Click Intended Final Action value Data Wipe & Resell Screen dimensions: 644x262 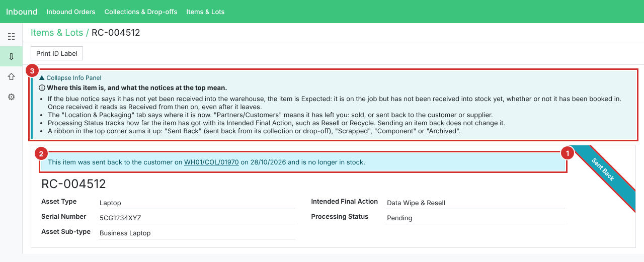tap(475, 203)
